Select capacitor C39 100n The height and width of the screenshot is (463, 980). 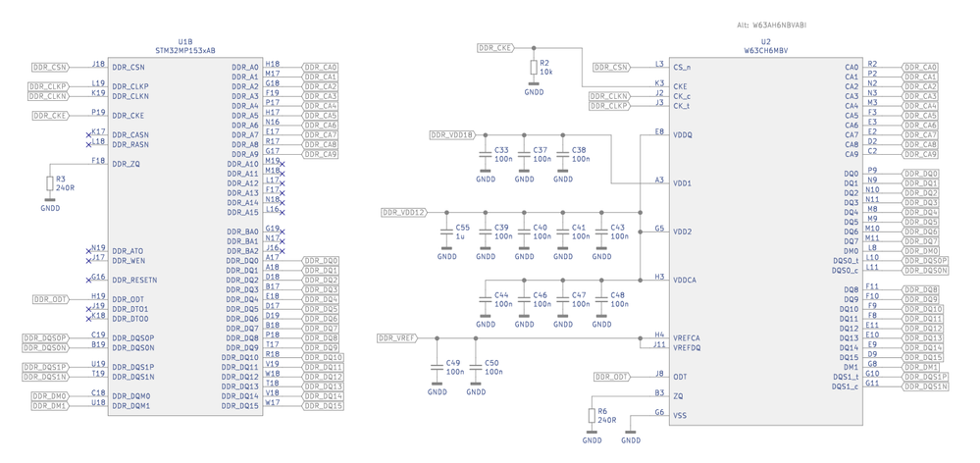click(486, 231)
